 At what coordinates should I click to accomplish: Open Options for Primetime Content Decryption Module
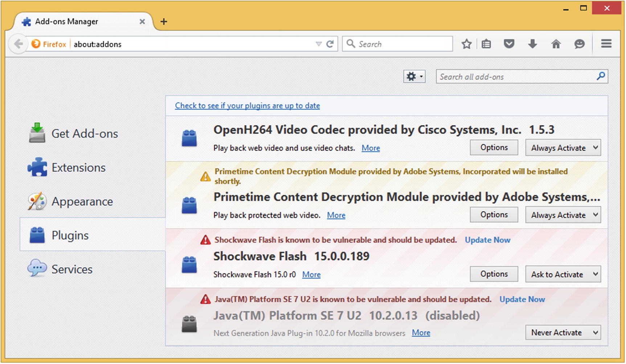point(494,215)
